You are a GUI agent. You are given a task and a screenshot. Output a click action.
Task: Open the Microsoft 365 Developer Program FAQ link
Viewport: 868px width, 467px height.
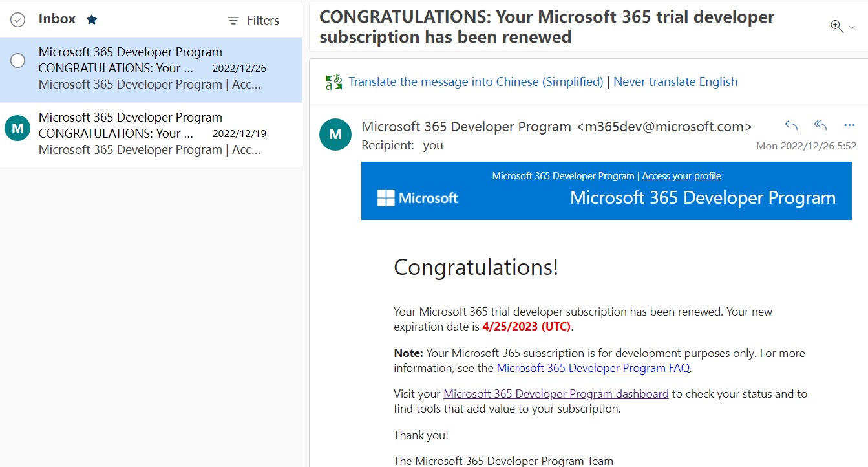(592, 367)
